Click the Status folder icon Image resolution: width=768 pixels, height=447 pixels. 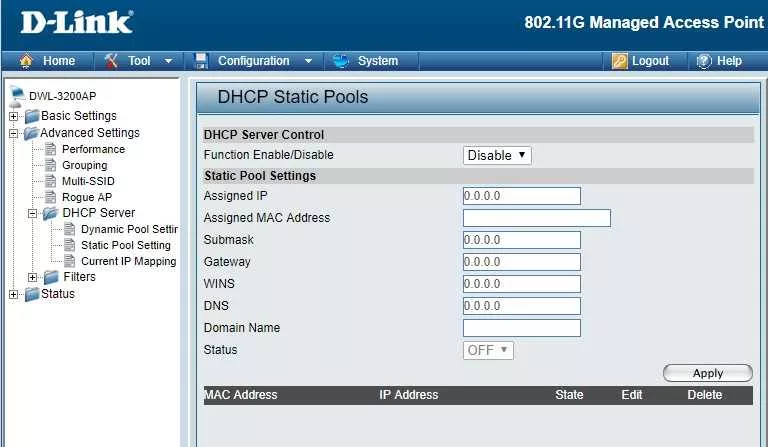pyautogui.click(x=32, y=294)
